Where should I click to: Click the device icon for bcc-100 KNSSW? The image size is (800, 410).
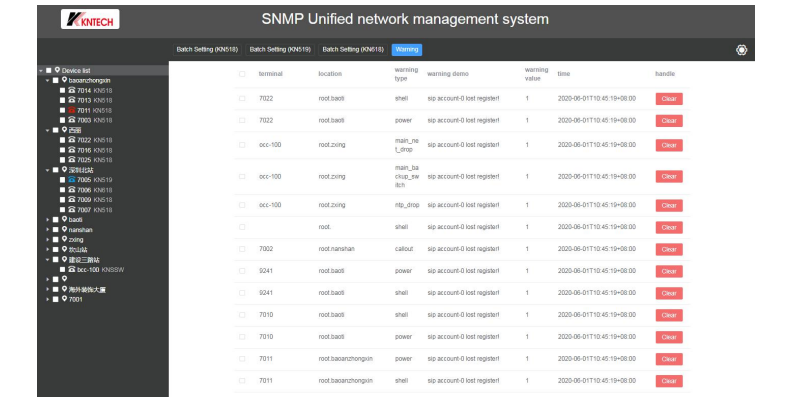[x=72, y=269]
